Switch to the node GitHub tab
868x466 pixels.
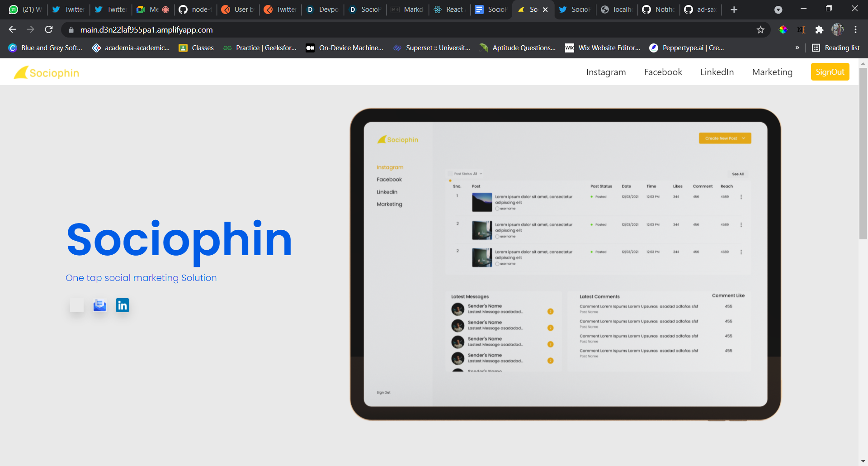pyautogui.click(x=196, y=10)
